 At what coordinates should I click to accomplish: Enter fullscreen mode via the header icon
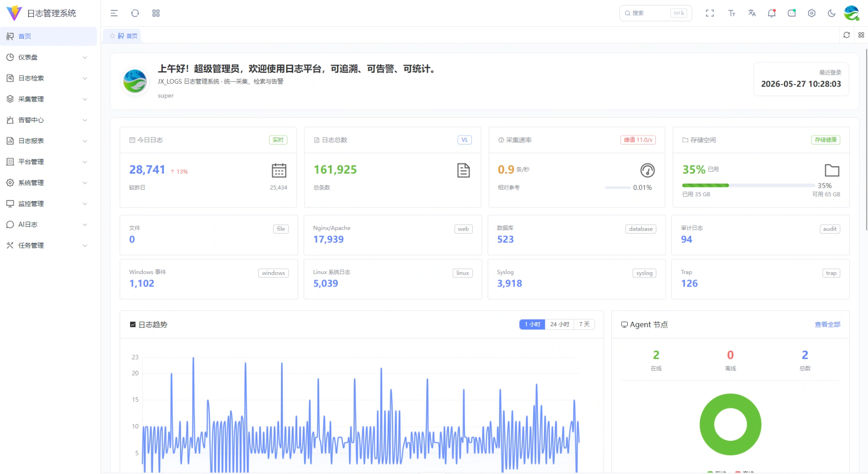pyautogui.click(x=710, y=13)
